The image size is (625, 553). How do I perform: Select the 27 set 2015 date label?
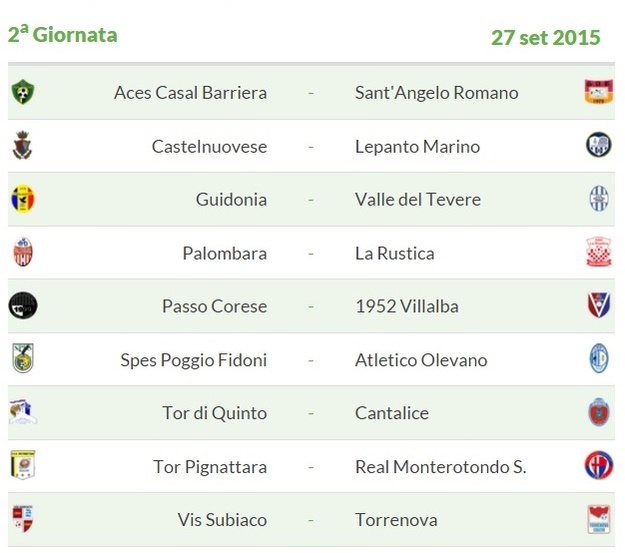[x=546, y=38]
